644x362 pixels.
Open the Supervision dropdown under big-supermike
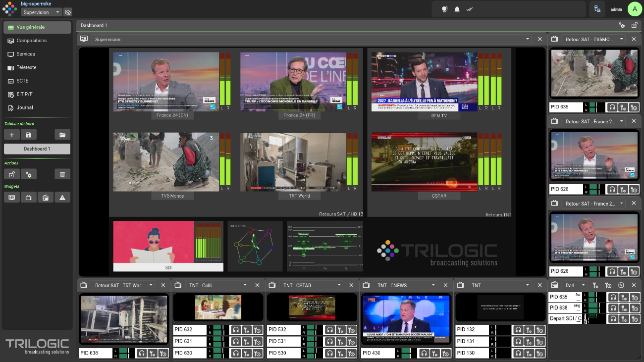(x=42, y=12)
